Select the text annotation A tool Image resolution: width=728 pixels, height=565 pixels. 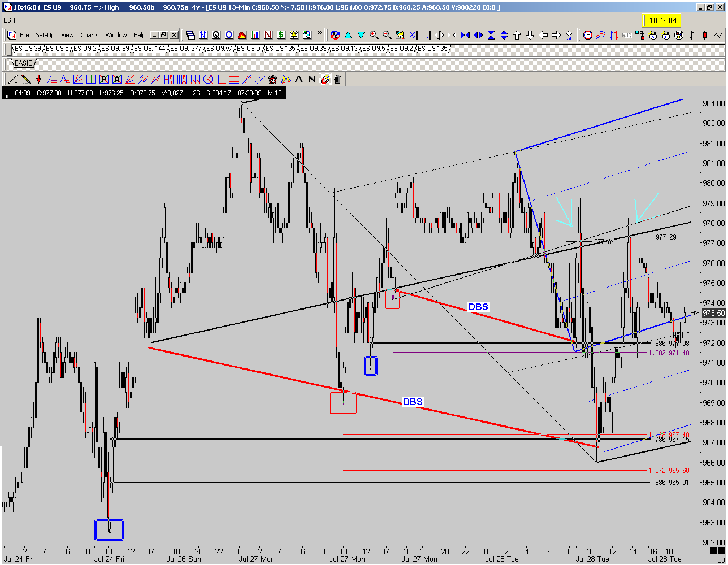(298, 79)
